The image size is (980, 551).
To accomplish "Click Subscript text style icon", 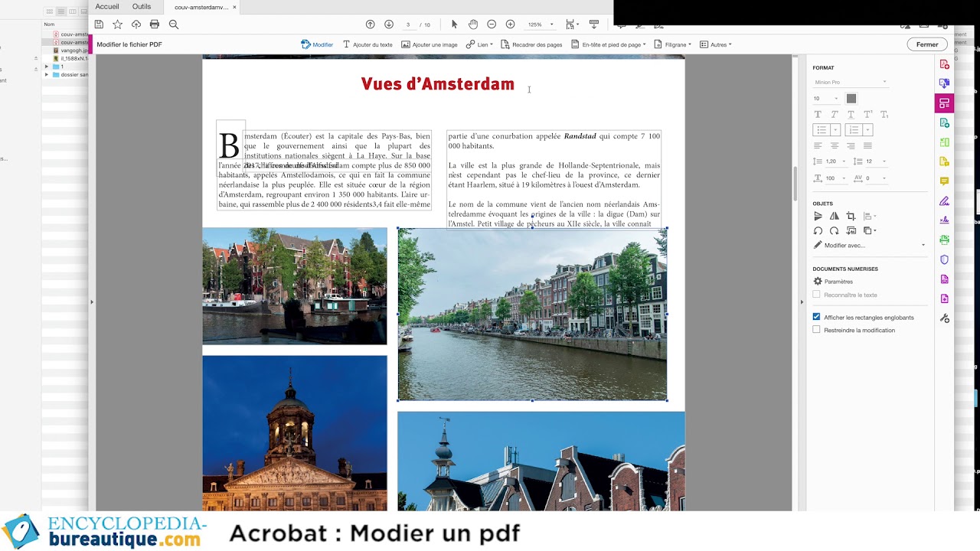I will tap(884, 114).
